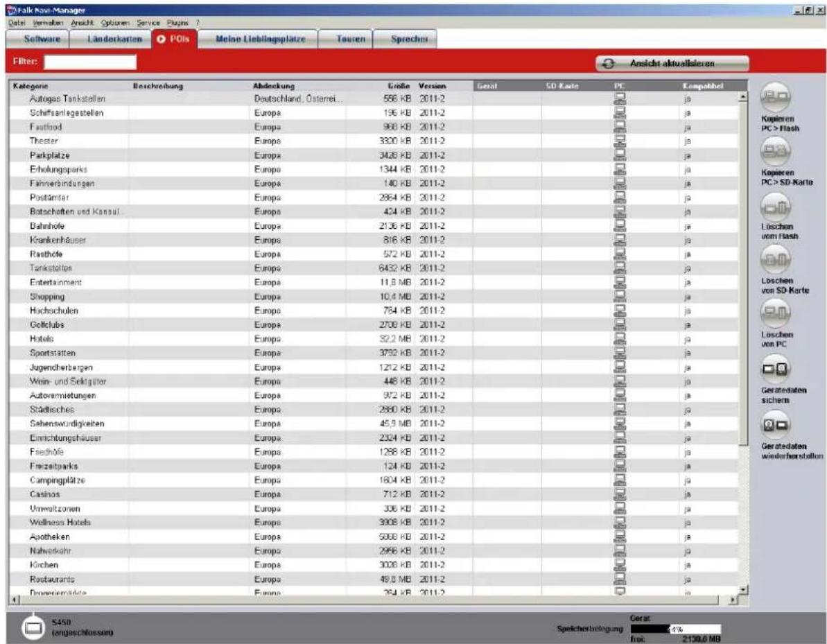827x644 pixels.
Task: Click the Speicherbelegung memory usage bar
Action: pyautogui.click(x=676, y=629)
